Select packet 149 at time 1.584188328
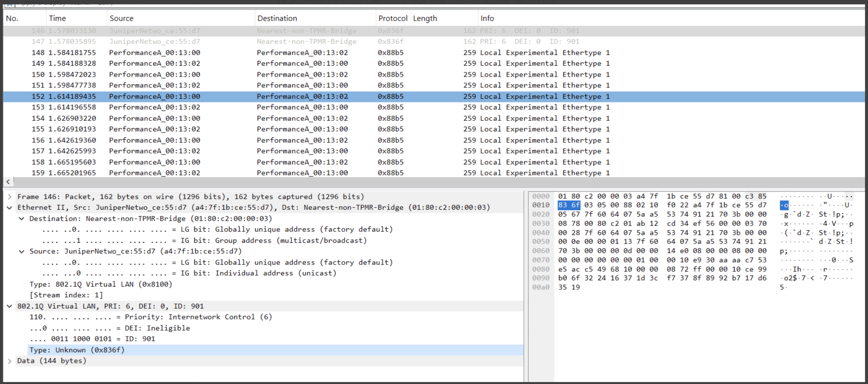Image resolution: width=868 pixels, height=384 pixels. [434, 63]
